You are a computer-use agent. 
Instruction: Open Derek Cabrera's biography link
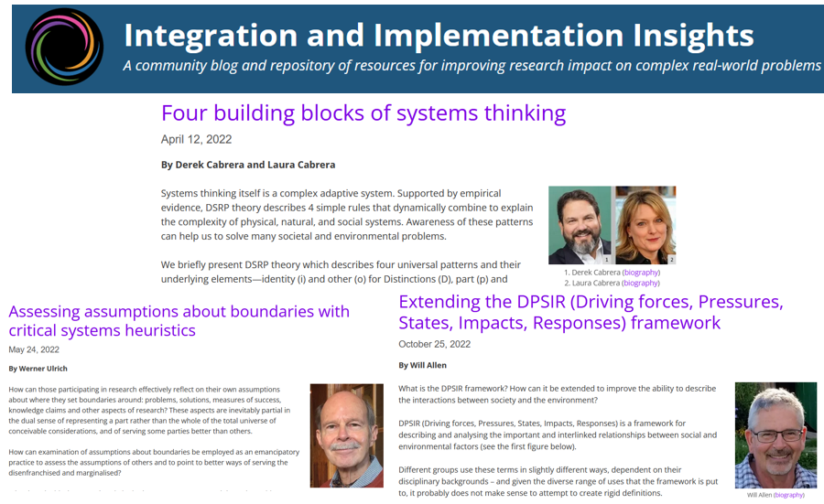[641, 273]
